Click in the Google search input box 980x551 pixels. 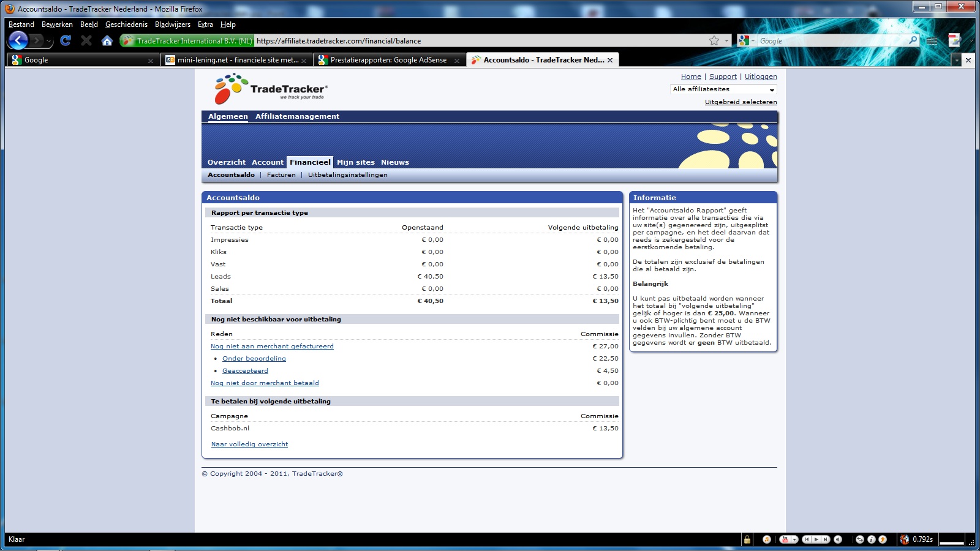832,41
